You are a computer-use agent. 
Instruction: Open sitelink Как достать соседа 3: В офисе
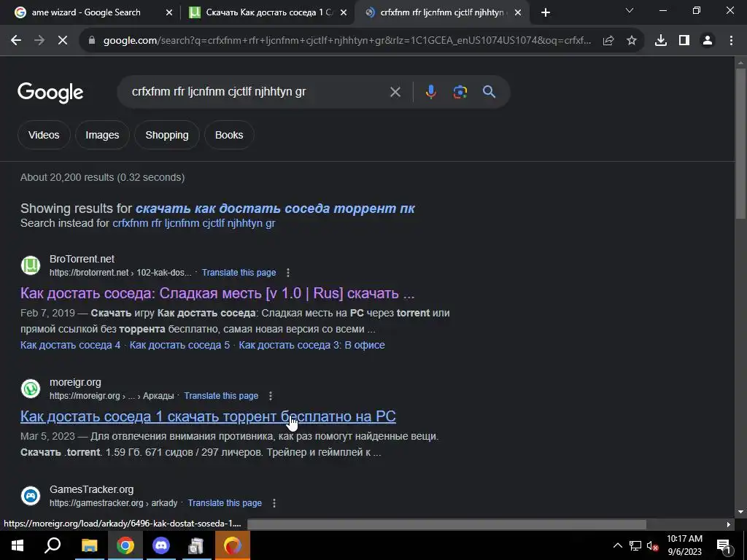coord(311,345)
